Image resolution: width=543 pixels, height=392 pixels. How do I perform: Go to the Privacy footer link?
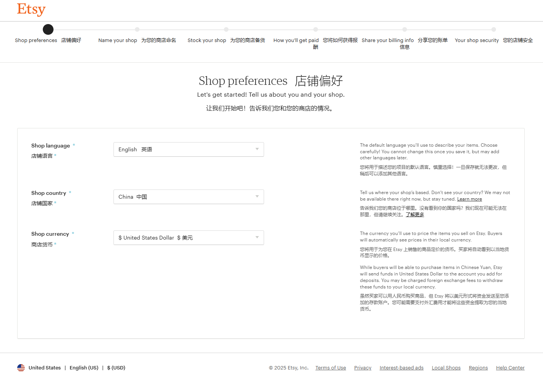(x=363, y=368)
